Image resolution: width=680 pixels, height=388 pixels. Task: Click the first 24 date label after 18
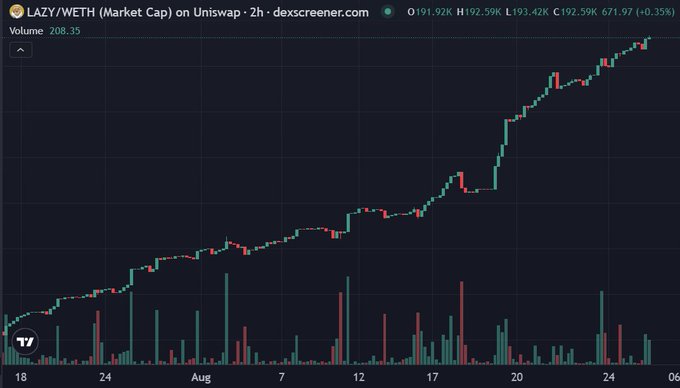(x=105, y=377)
